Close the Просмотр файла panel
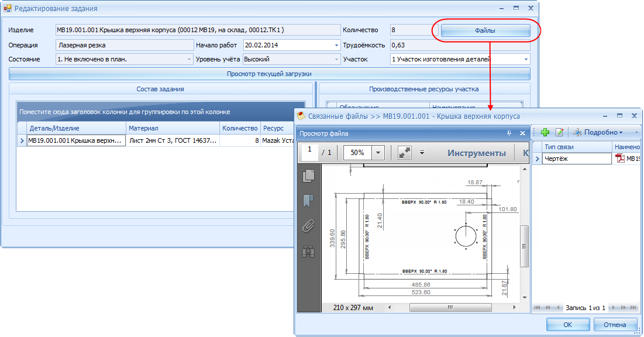Image resolution: width=644 pixels, height=337 pixels. tap(522, 133)
